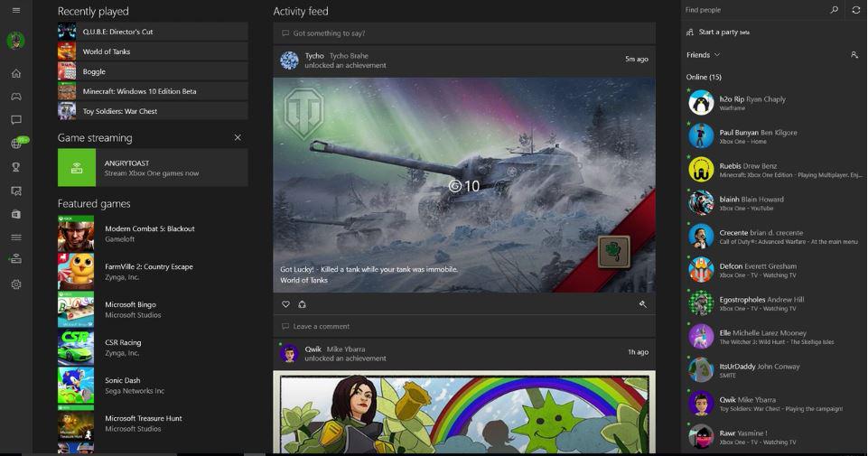
Task: Open Messages speech bubble icon
Action: point(16,119)
